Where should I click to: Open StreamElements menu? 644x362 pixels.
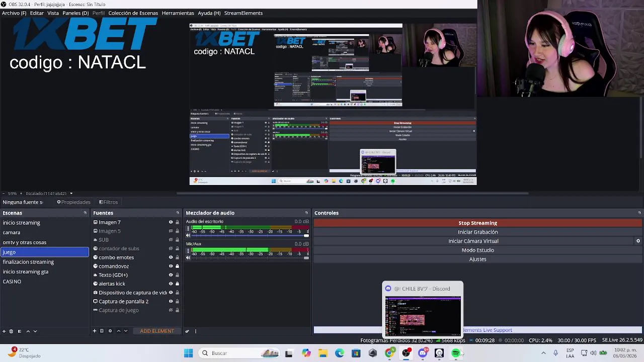pyautogui.click(x=243, y=13)
